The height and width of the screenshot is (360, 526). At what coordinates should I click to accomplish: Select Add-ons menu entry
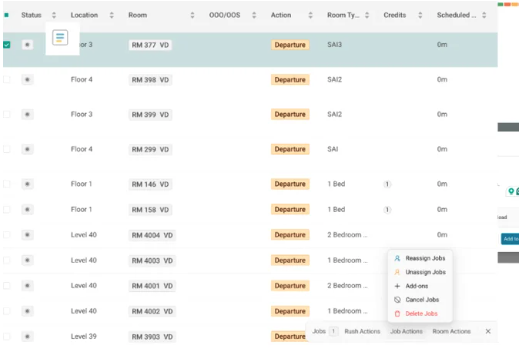click(420, 286)
